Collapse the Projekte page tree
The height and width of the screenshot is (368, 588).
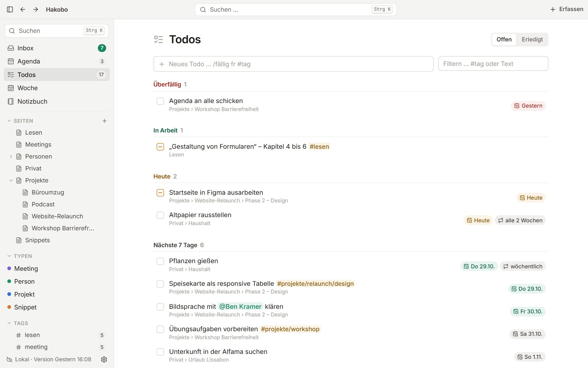11,181
